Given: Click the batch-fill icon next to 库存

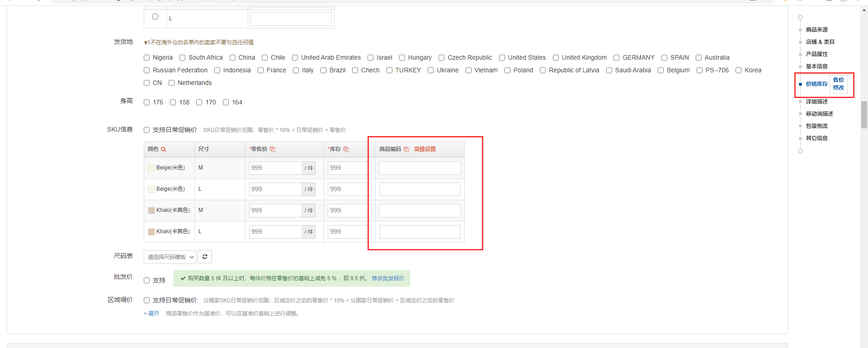Looking at the screenshot, I should 346,149.
